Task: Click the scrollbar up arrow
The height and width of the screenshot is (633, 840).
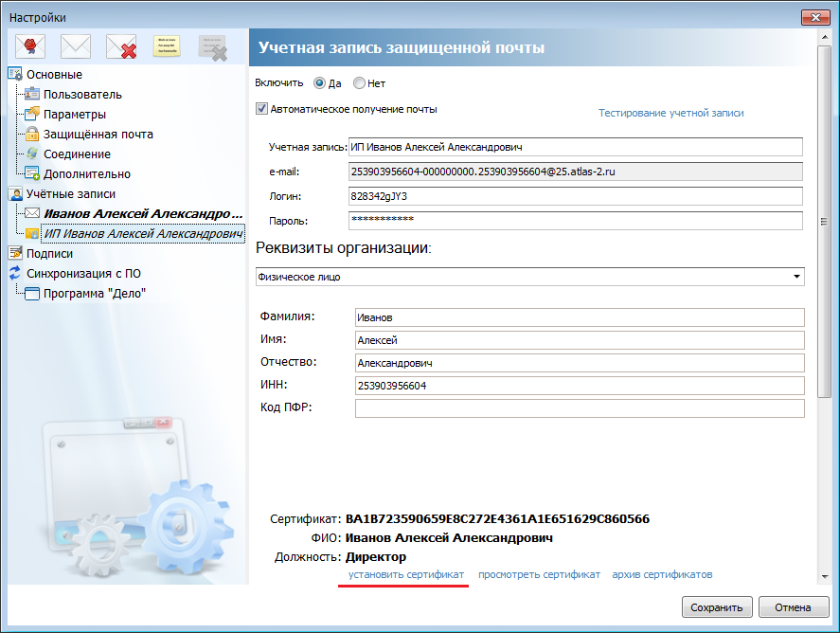Action: coord(825,36)
